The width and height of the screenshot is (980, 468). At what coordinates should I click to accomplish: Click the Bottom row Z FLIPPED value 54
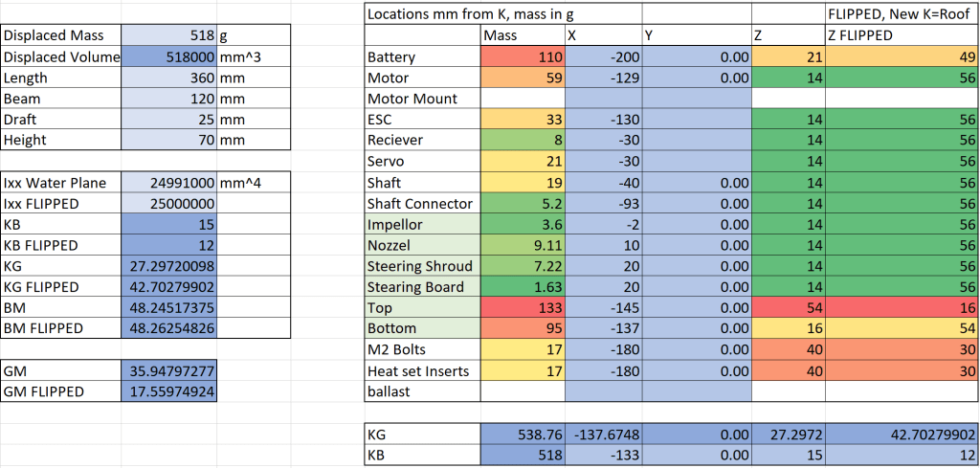[902, 328]
